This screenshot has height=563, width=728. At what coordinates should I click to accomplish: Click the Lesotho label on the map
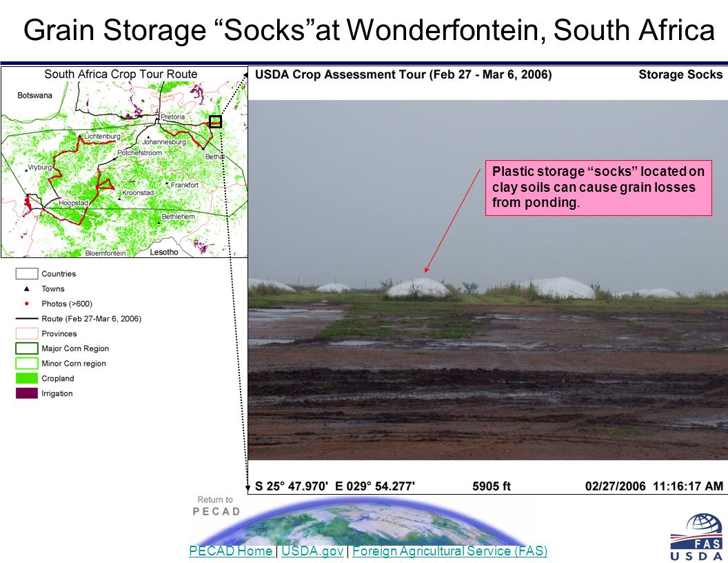click(x=164, y=253)
